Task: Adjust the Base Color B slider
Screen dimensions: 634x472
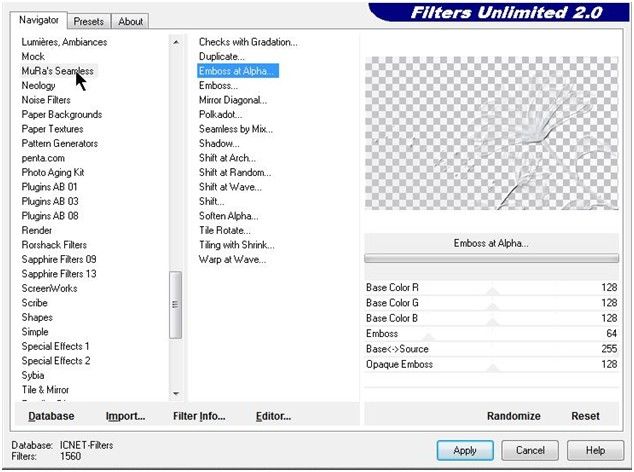Action: pyautogui.click(x=491, y=318)
